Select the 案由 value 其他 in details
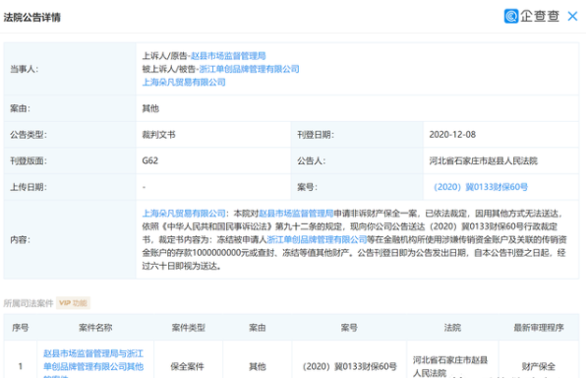The width and height of the screenshot is (588, 378). pos(150,108)
